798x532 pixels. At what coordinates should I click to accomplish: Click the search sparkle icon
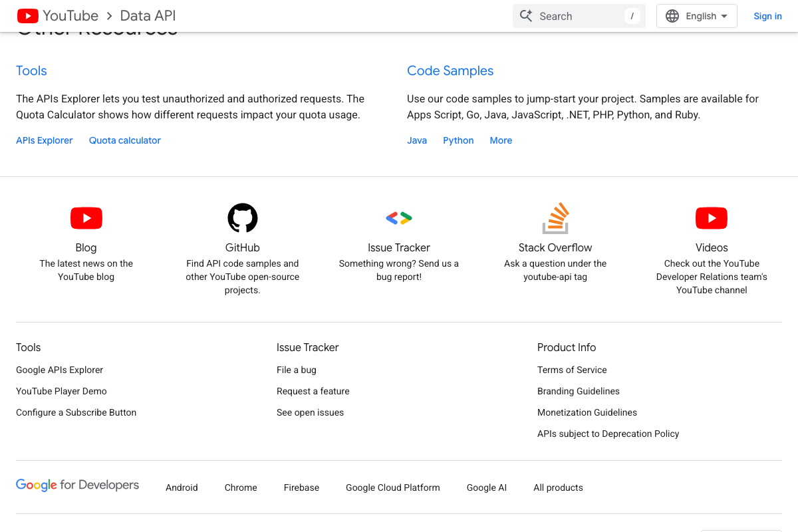[526, 16]
